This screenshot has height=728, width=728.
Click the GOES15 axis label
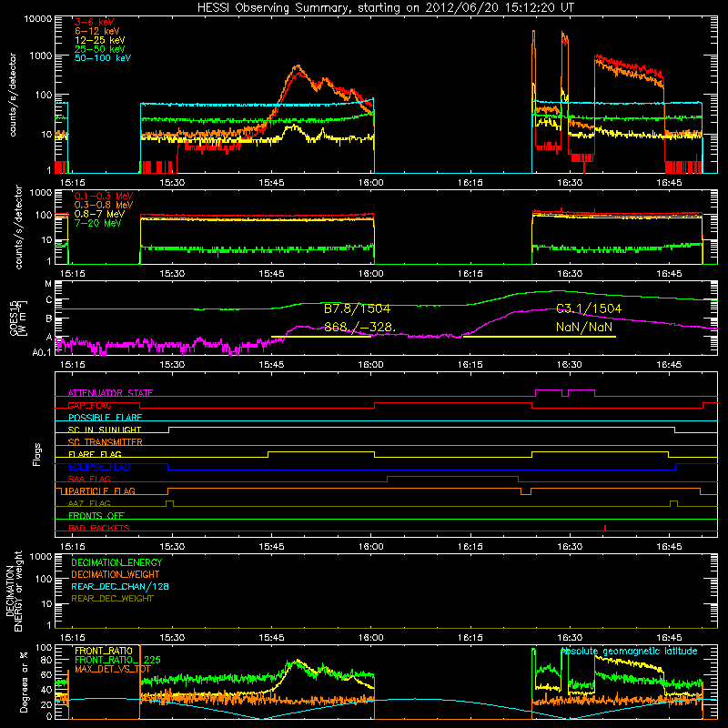point(18,318)
